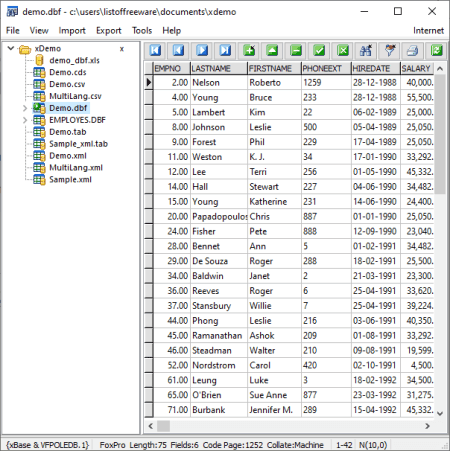Open the Export menu
The height and width of the screenshot is (451, 450).
[109, 31]
